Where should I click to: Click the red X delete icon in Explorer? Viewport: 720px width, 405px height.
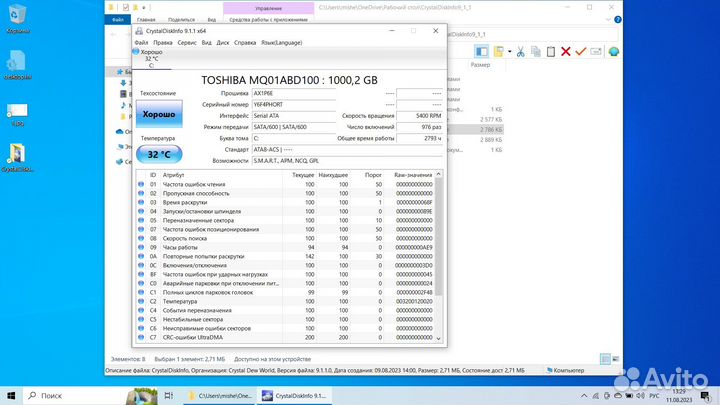[x=566, y=51]
